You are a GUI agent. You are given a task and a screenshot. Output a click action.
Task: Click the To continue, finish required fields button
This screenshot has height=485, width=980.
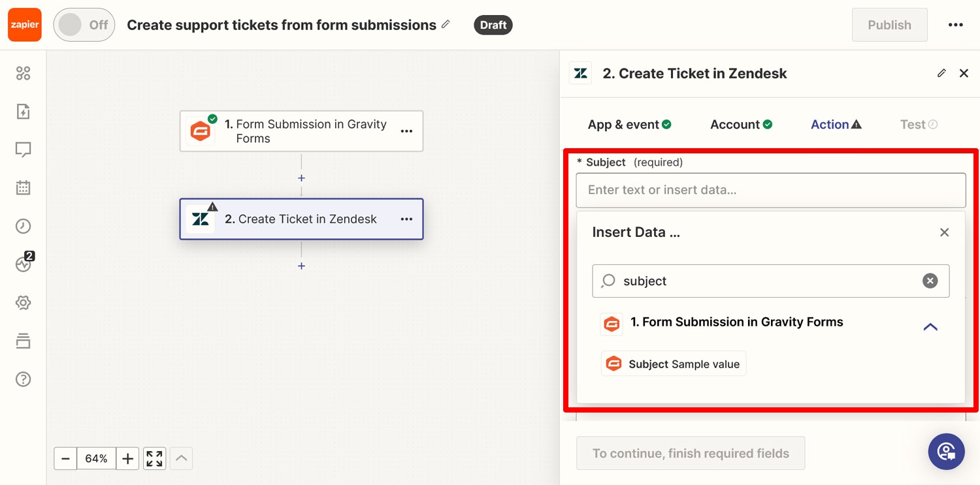(x=691, y=453)
